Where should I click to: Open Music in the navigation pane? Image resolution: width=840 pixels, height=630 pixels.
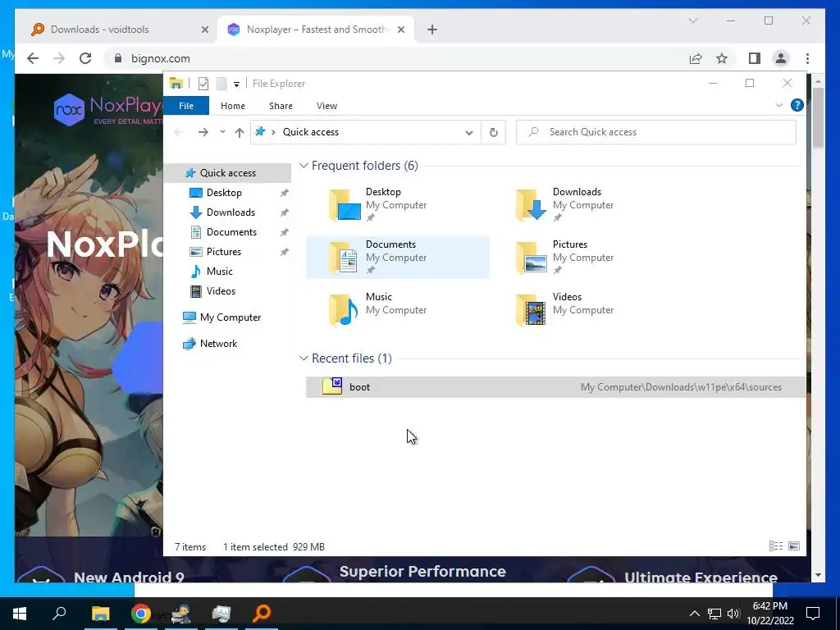(x=219, y=271)
